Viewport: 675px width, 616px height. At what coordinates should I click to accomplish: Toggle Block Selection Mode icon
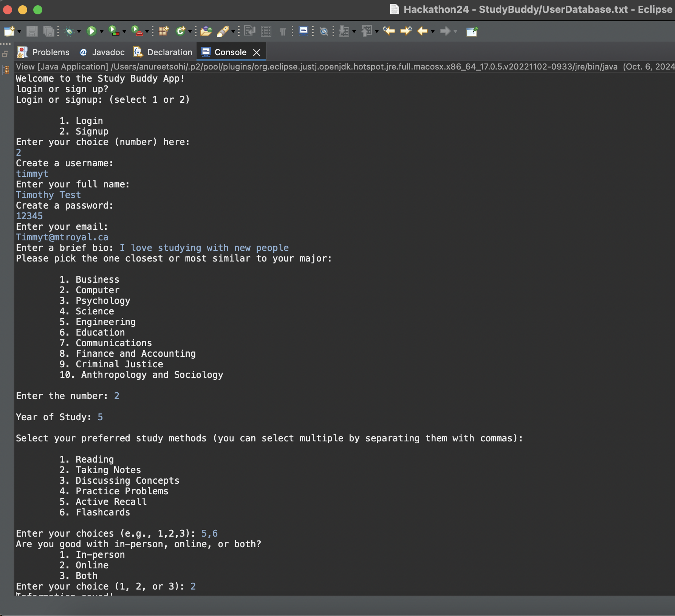pos(266,31)
